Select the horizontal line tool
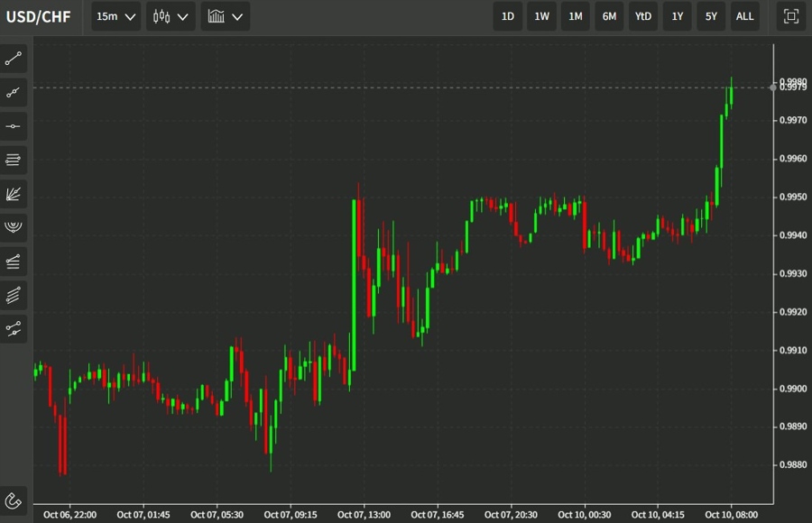Screen dimensions: 812x523 point(14,126)
